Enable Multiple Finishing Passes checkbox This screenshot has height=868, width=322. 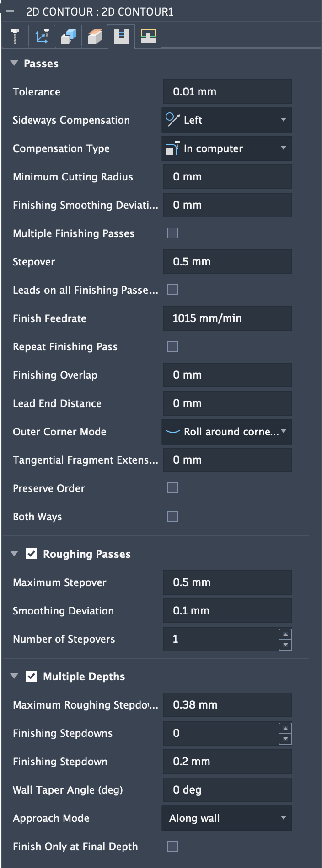point(173,233)
